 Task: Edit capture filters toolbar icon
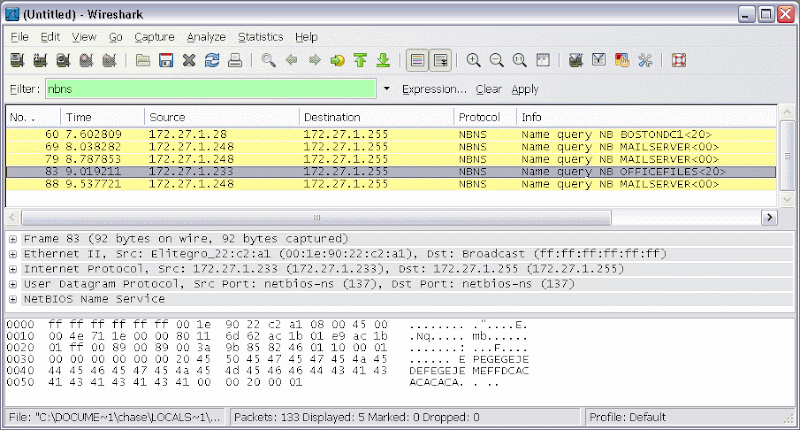point(576,61)
